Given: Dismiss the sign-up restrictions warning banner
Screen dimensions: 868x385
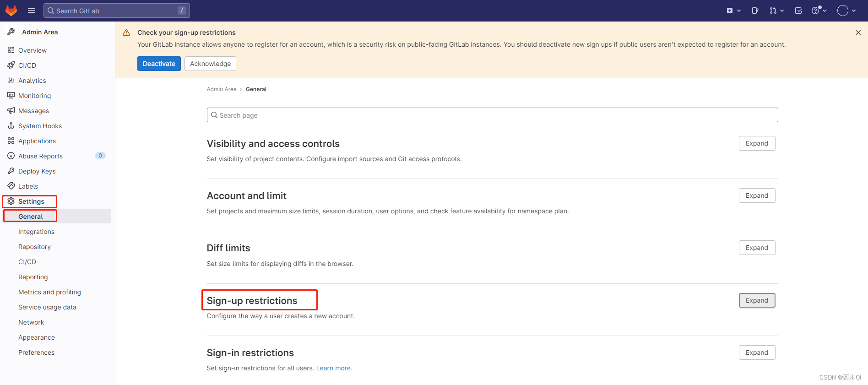Looking at the screenshot, I should 858,33.
